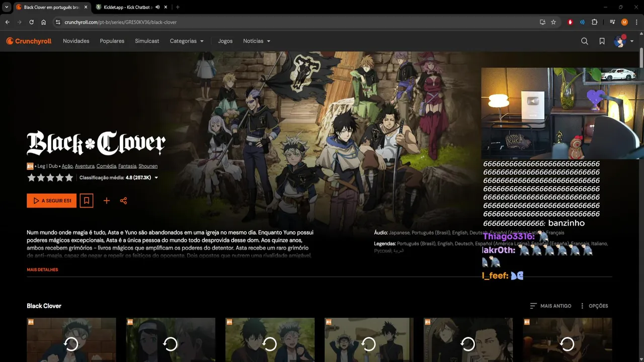Click the Black Clover title logo
The image size is (644, 362).
96,143
